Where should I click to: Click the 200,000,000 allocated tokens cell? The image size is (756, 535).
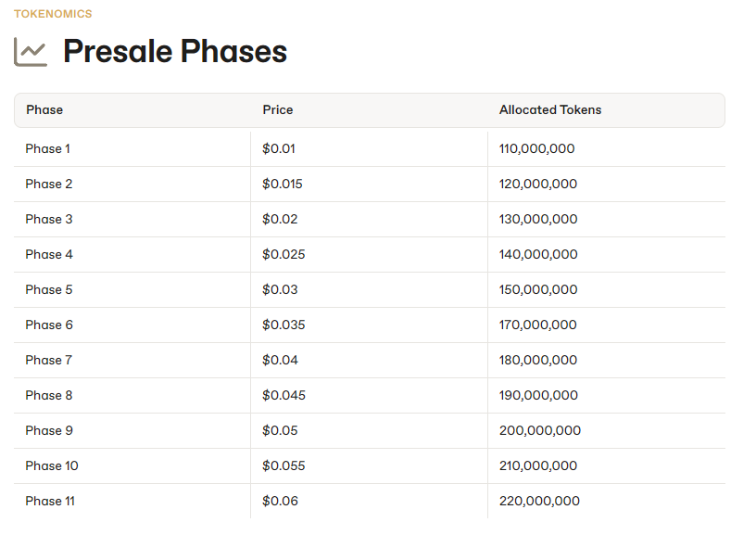click(540, 430)
